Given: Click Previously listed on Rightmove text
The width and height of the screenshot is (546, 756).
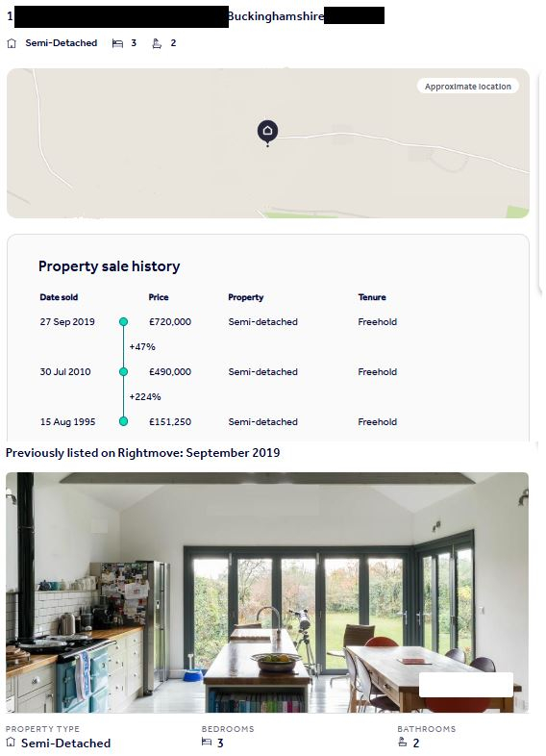Looking at the screenshot, I should pos(142,453).
